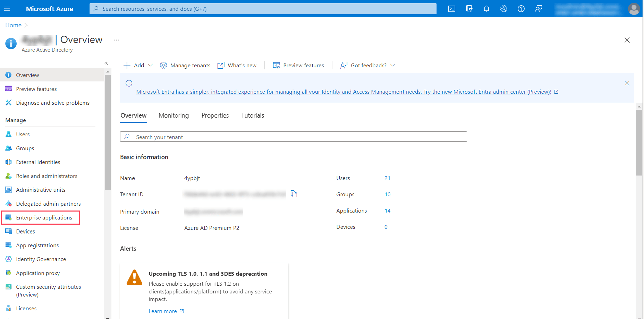Open the portal hamburger menu
644x319 pixels.
click(7, 9)
